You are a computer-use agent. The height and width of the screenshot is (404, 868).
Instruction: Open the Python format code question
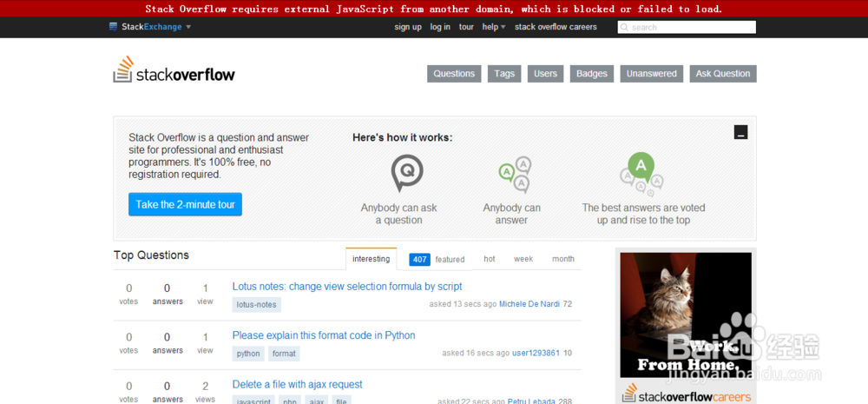[x=324, y=335]
